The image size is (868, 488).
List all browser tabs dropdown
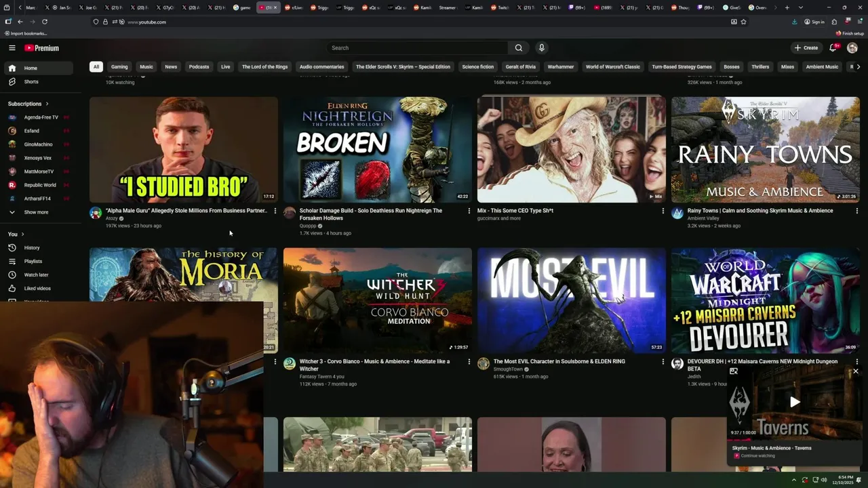pos(801,7)
